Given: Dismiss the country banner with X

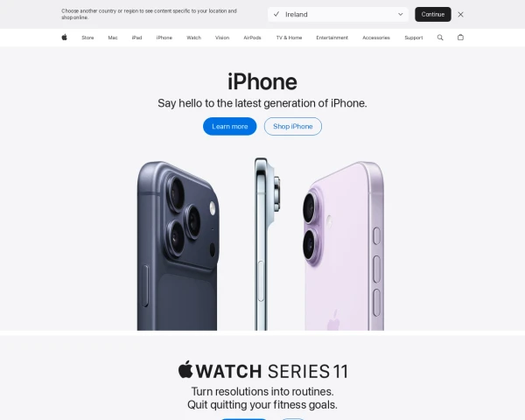Looking at the screenshot, I should [x=460, y=14].
